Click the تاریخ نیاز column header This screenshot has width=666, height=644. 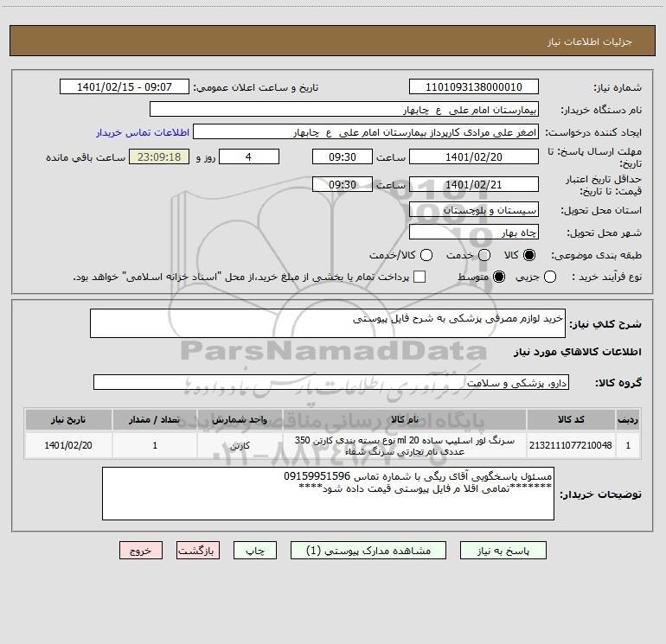(x=68, y=419)
